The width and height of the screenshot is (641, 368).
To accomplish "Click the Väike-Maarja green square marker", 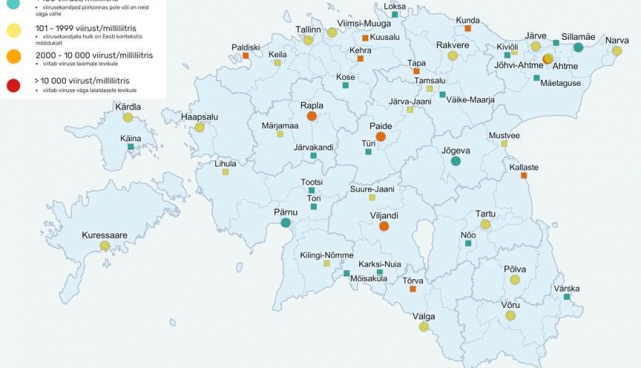I will click(x=442, y=95).
